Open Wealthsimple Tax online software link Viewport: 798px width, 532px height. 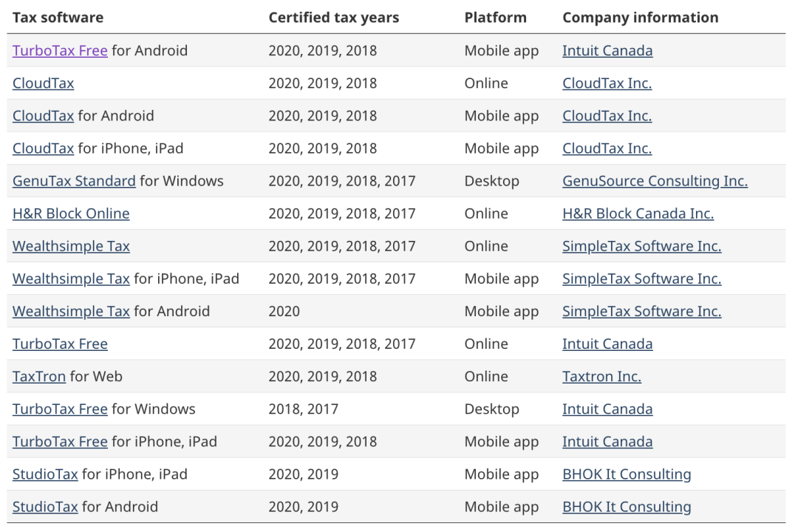pos(71,246)
